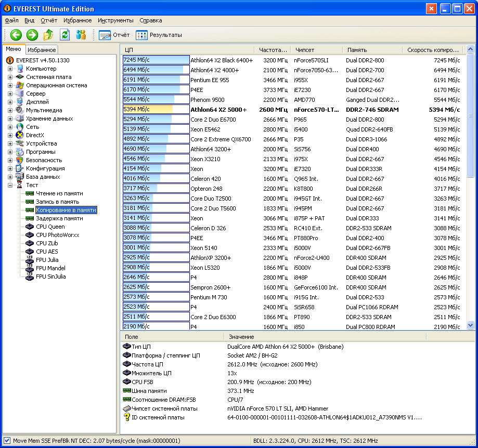Expand the Сеть tree node
The image size is (478, 448).
coord(10,127)
